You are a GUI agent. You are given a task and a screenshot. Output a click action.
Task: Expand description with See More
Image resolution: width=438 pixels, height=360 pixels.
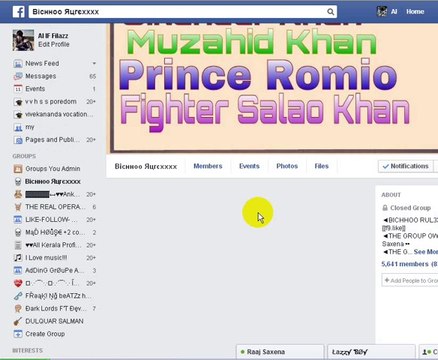[x=426, y=252]
